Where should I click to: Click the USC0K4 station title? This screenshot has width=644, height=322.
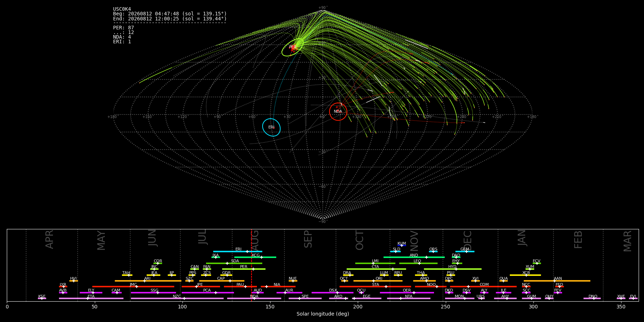coord(122,9)
